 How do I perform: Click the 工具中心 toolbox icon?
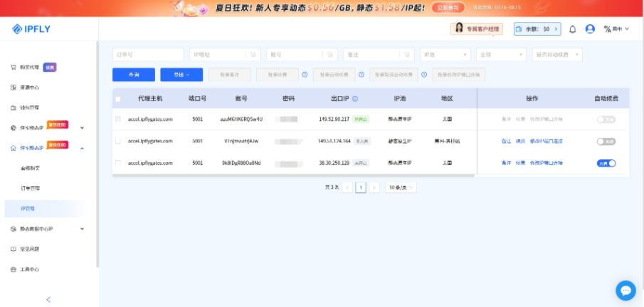(13, 269)
